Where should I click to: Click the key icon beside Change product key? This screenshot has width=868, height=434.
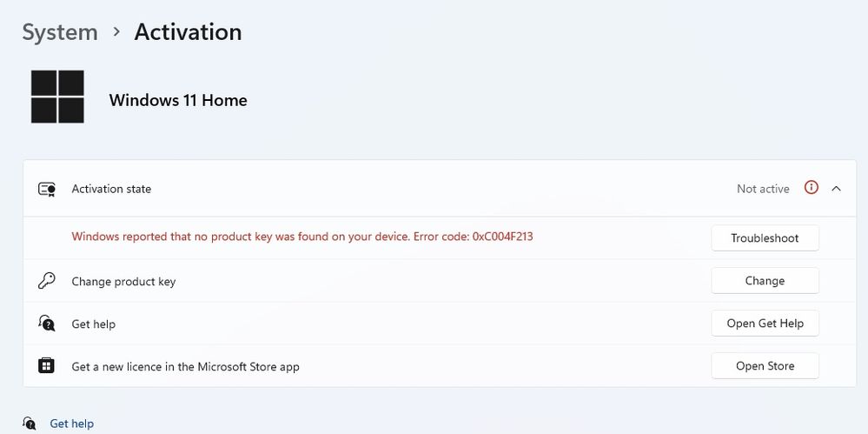(47, 281)
